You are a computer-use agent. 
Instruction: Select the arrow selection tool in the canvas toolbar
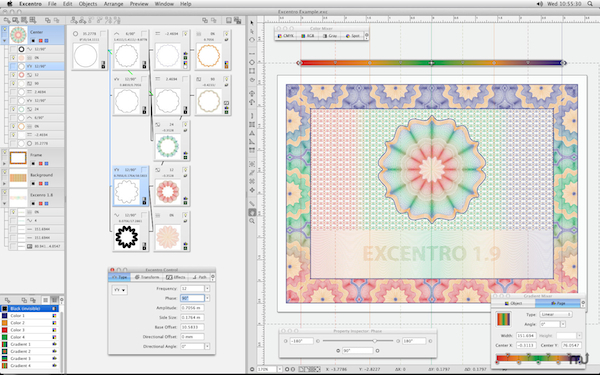pos(252,23)
